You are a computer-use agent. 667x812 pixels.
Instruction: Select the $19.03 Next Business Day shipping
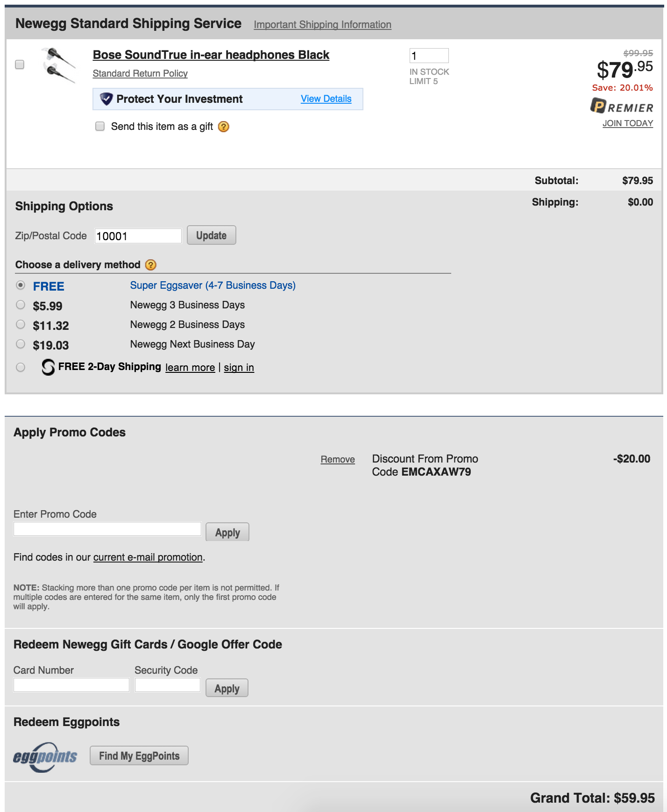[x=21, y=344]
